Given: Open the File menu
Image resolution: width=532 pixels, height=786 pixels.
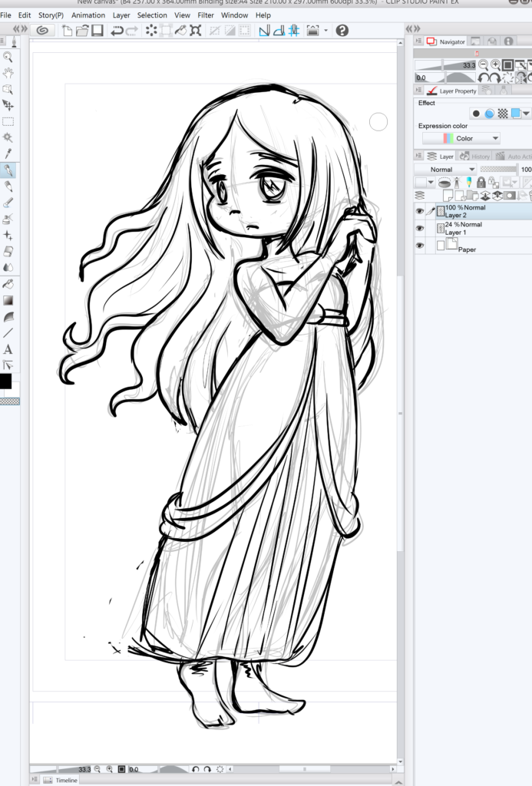Looking at the screenshot, I should (6, 15).
